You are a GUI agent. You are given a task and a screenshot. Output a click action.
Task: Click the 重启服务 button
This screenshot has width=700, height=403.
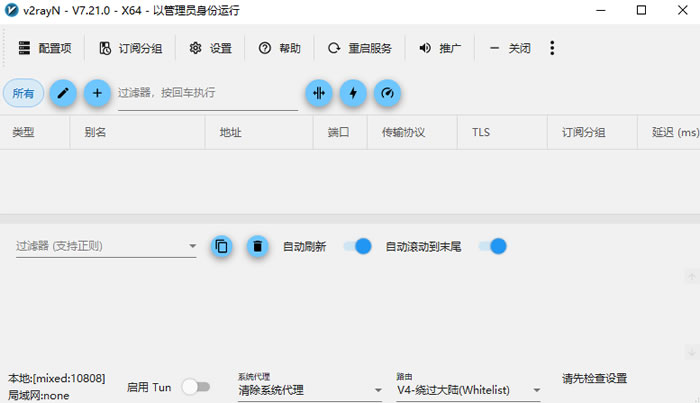pos(359,48)
